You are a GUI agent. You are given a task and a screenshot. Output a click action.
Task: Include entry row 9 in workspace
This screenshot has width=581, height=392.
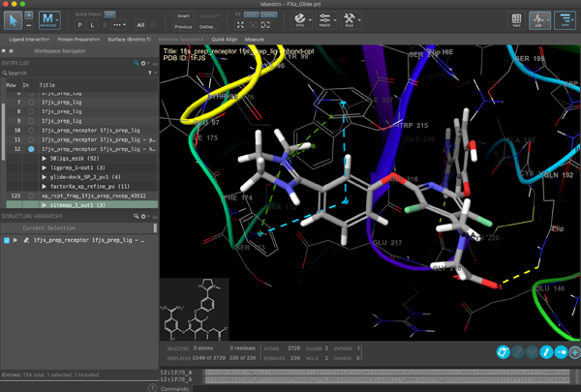[31, 121]
